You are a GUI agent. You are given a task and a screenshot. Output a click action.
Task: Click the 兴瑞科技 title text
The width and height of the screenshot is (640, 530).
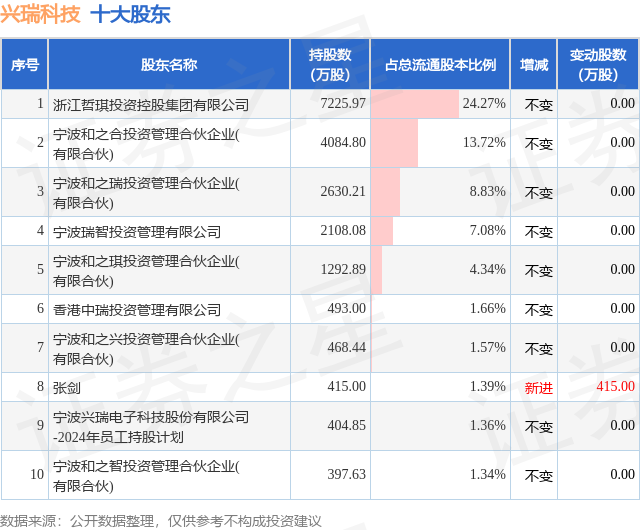40,14
